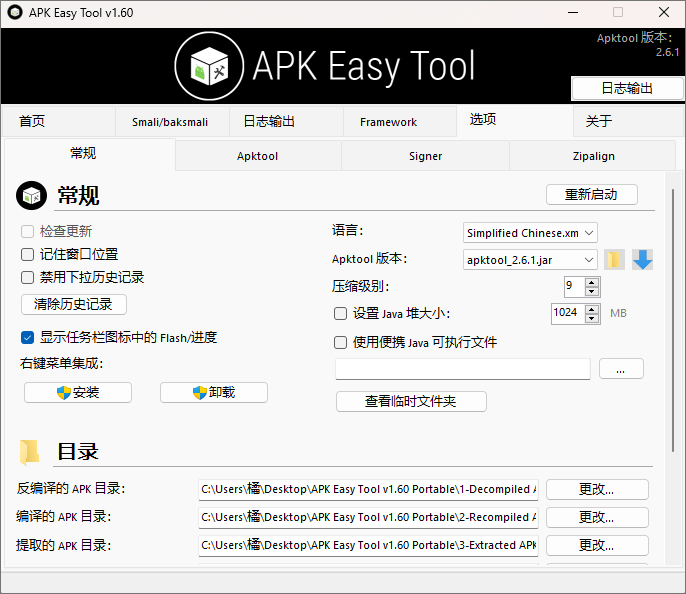This screenshot has height=594, width=686.
Task: Click the 日志输出 button in banner
Action: click(627, 88)
